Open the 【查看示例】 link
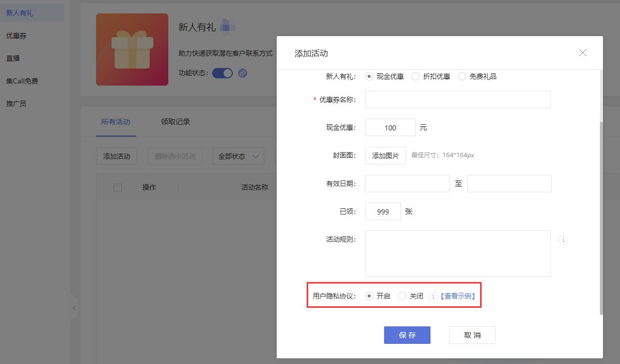 click(457, 296)
